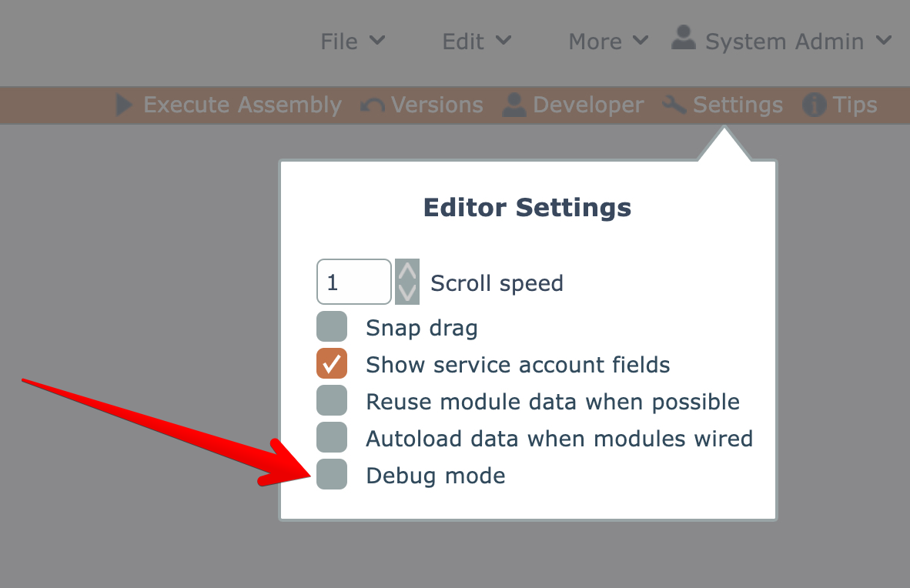Click the Settings wrench icon

[x=674, y=105]
